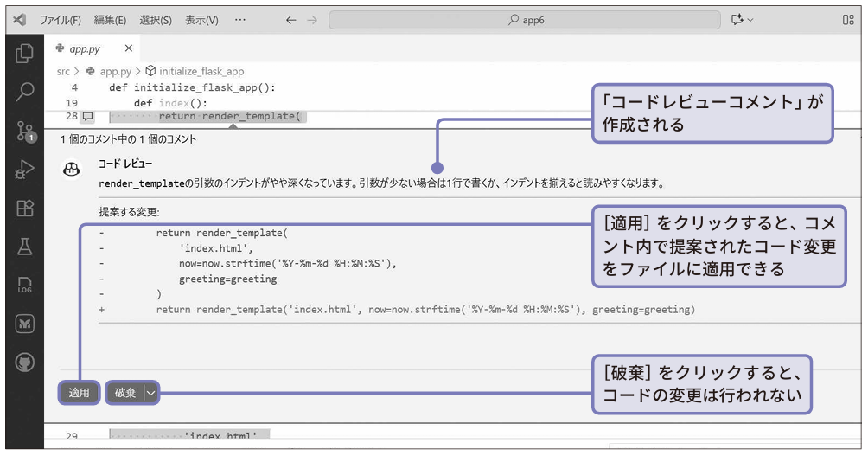868x456 pixels.
Task: Go back with the left arrow
Action: pyautogui.click(x=290, y=20)
